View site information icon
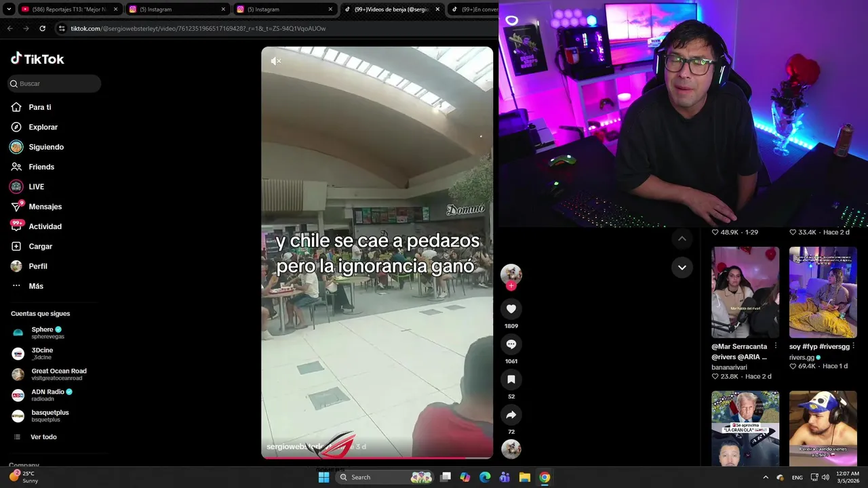Screen dimensions: 868x488 click(62, 28)
